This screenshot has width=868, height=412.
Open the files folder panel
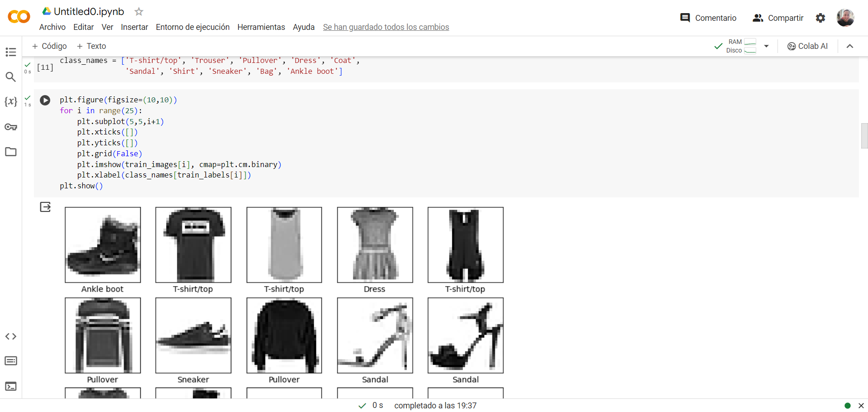point(11,152)
